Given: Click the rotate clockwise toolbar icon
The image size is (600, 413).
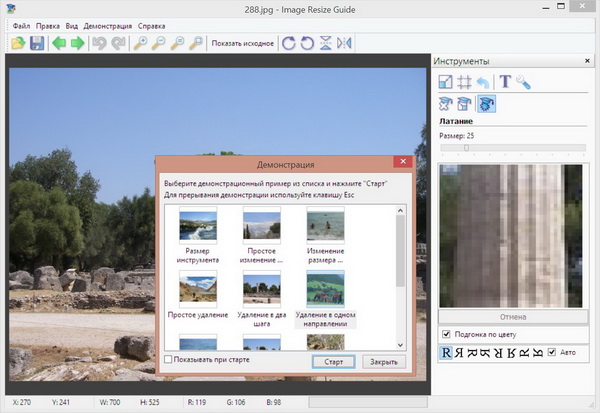Looking at the screenshot, I should pos(289,43).
